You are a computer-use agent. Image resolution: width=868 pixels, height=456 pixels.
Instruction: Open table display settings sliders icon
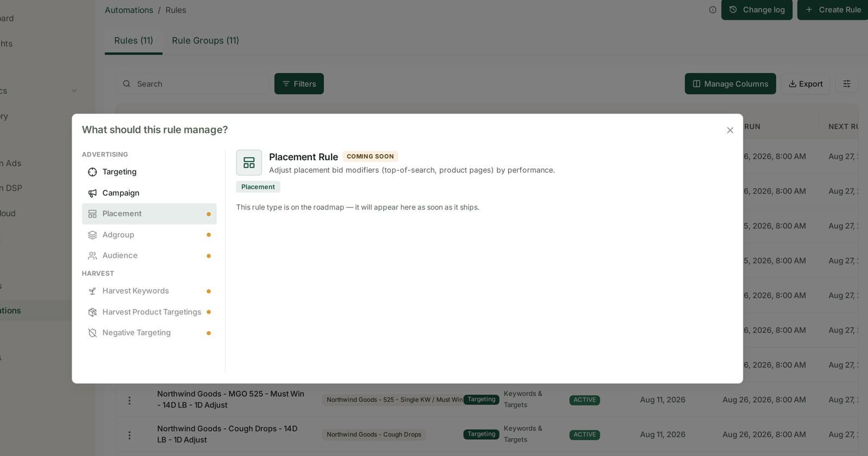click(847, 84)
